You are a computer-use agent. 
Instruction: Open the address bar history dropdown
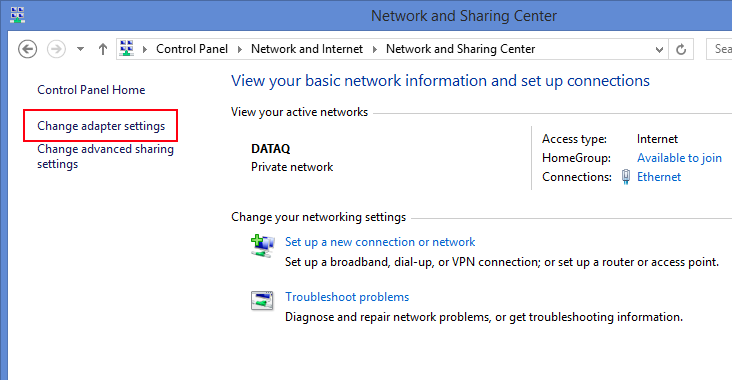pyautogui.click(x=659, y=49)
